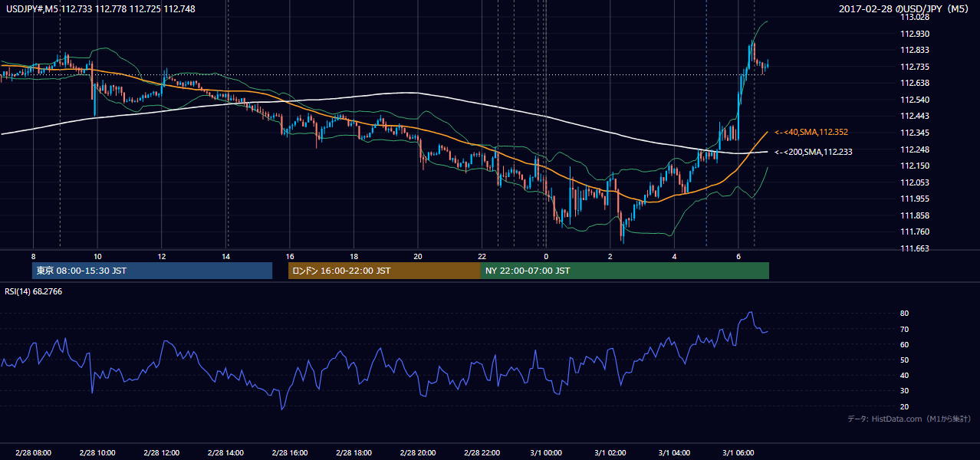Click the 2/28 22:00 time axis label
980x460 pixels.
click(x=482, y=453)
